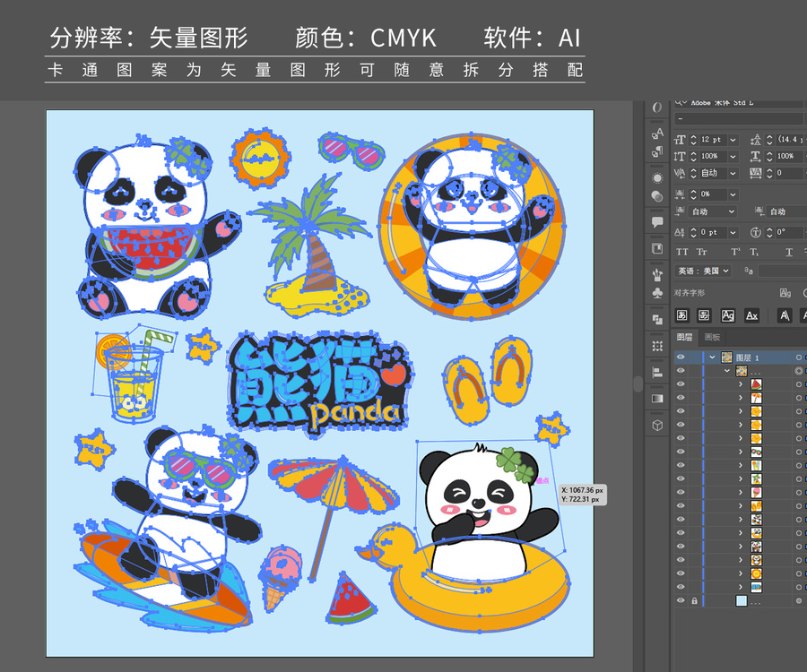Expand the sun sublayer arrow

tap(741, 573)
